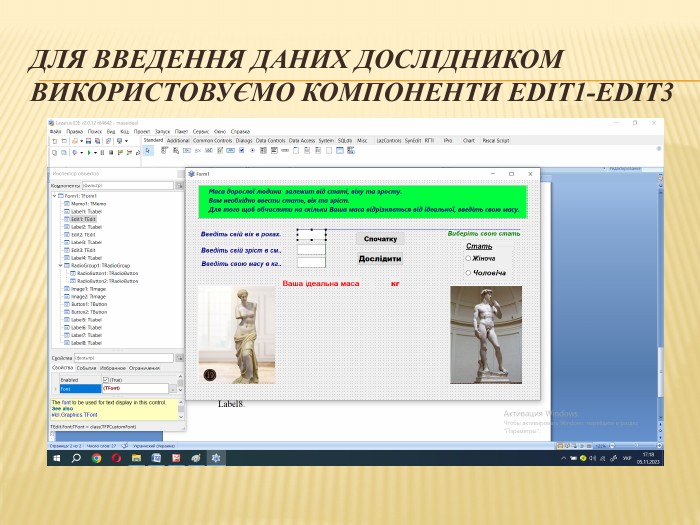Save the current file with floppy icon
Viewport: 700px width, 525px height.
click(88, 141)
